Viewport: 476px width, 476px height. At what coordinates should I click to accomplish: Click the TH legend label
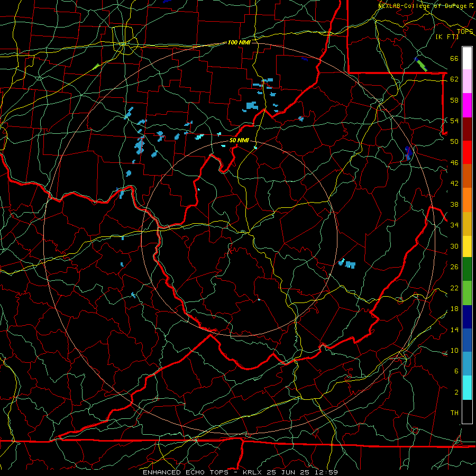pyautogui.click(x=454, y=413)
